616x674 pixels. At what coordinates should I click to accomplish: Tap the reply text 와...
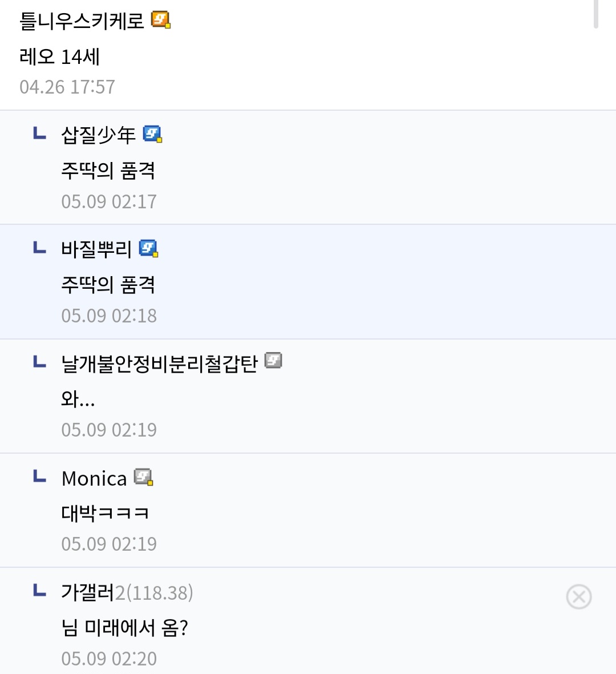tap(78, 399)
